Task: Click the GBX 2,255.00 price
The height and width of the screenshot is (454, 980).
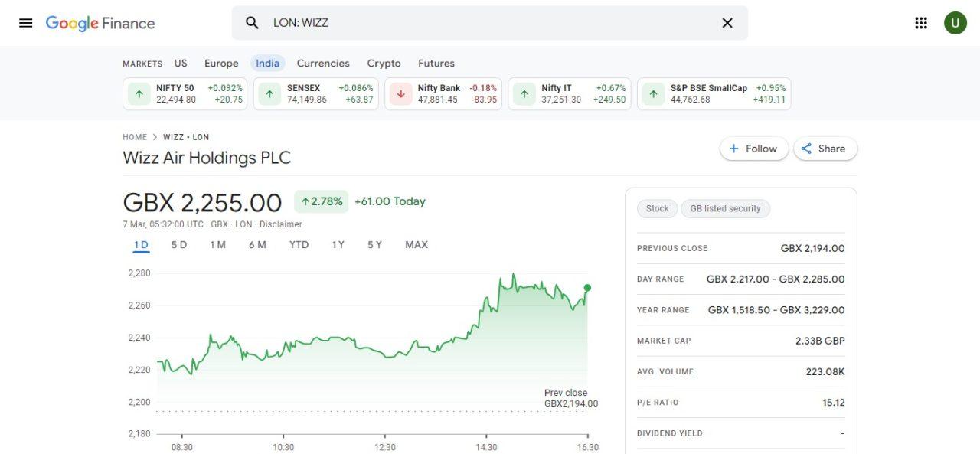Action: [202, 203]
